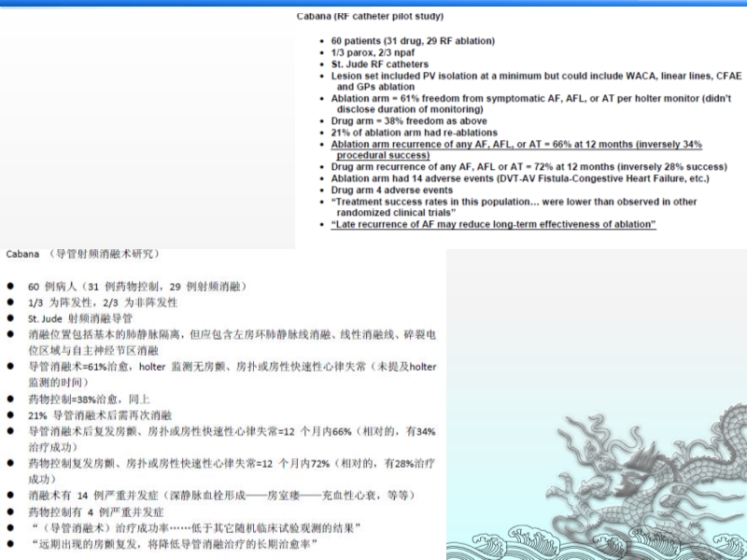Click the bullet beside "60 patients (31 drug, 29 RF ablation)"

(x=321, y=41)
